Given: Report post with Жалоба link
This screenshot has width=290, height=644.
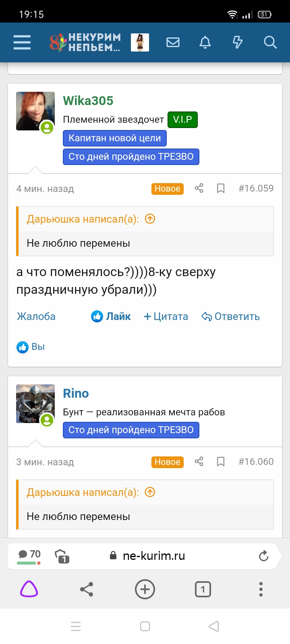Looking at the screenshot, I should (36, 317).
